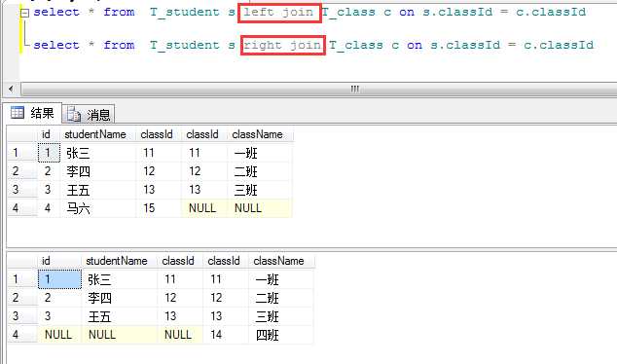Select row header 2 in first result grid
Image resolution: width=617 pixels, height=364 pixels.
click(x=22, y=171)
